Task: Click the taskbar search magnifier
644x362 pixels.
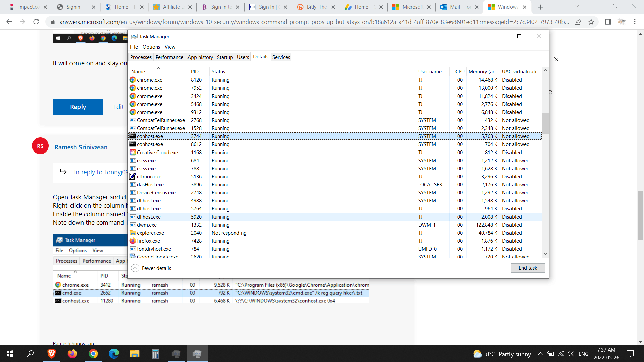Action: 31,354
